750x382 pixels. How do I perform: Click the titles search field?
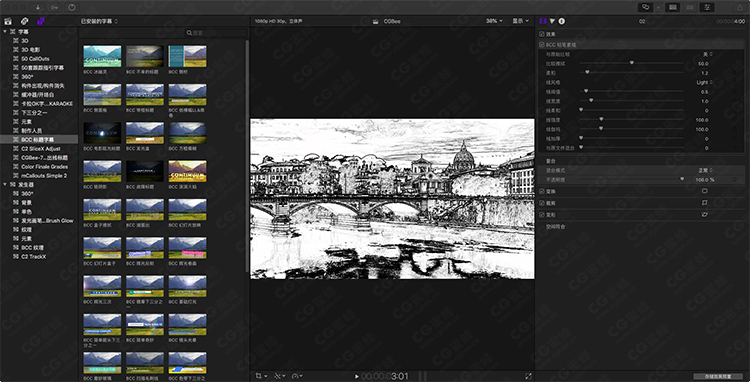coord(216,33)
